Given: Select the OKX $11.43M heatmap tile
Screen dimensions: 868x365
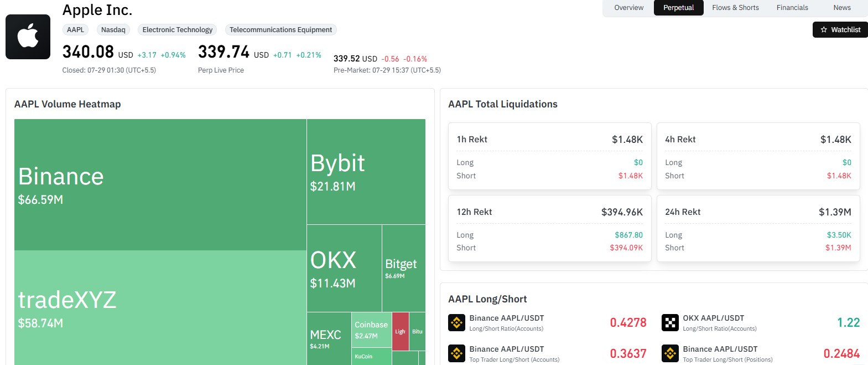Looking at the screenshot, I should (344, 268).
